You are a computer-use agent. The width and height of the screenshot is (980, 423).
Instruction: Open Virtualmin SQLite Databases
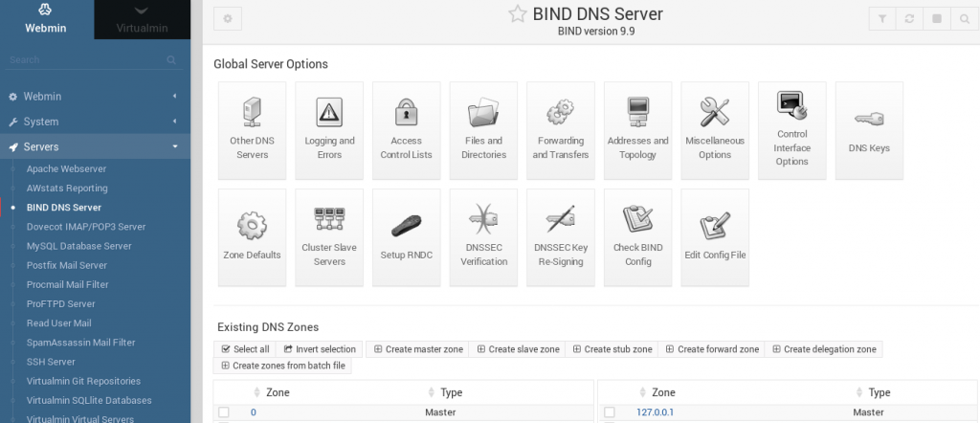[x=89, y=401]
